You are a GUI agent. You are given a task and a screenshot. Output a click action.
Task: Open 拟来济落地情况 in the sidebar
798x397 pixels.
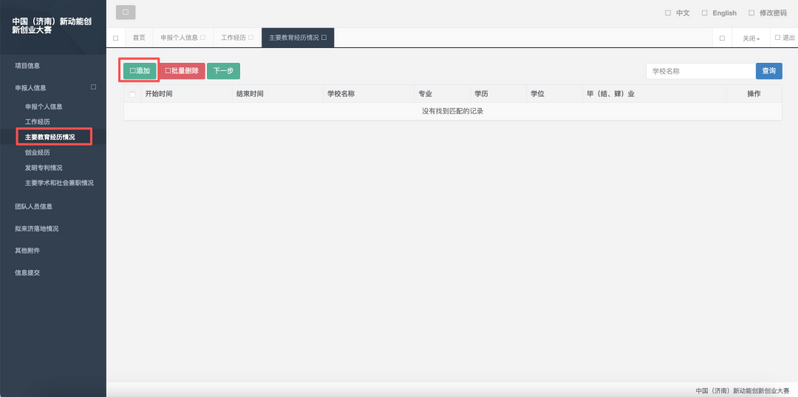(x=37, y=229)
